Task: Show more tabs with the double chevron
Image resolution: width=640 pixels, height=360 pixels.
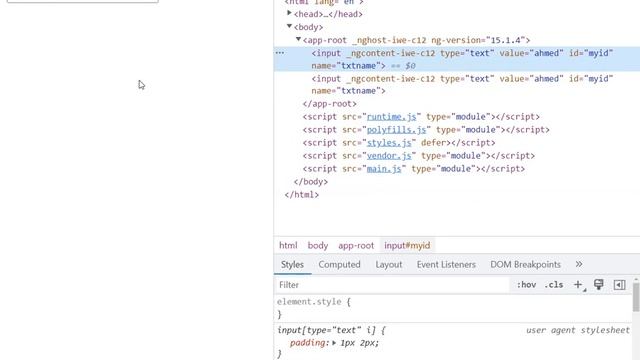Action: [x=579, y=264]
